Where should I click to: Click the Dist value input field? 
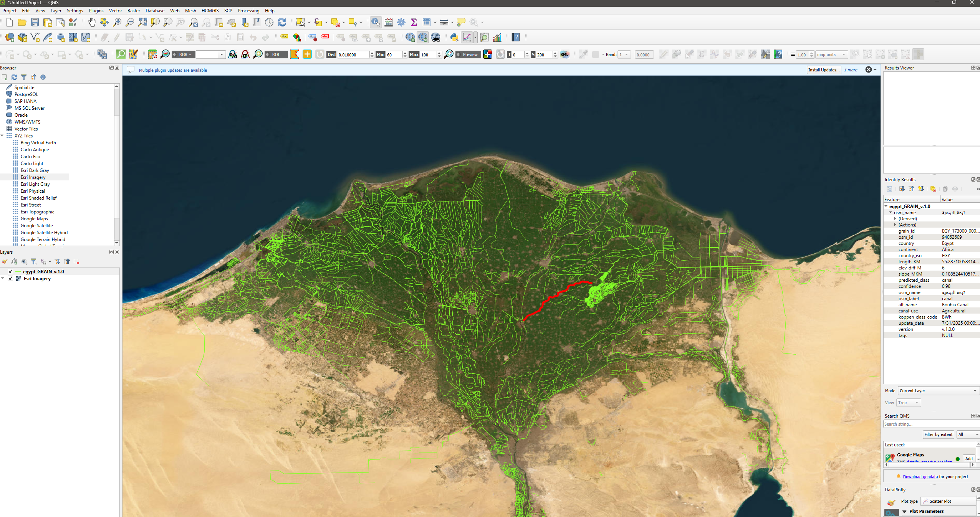[353, 55]
